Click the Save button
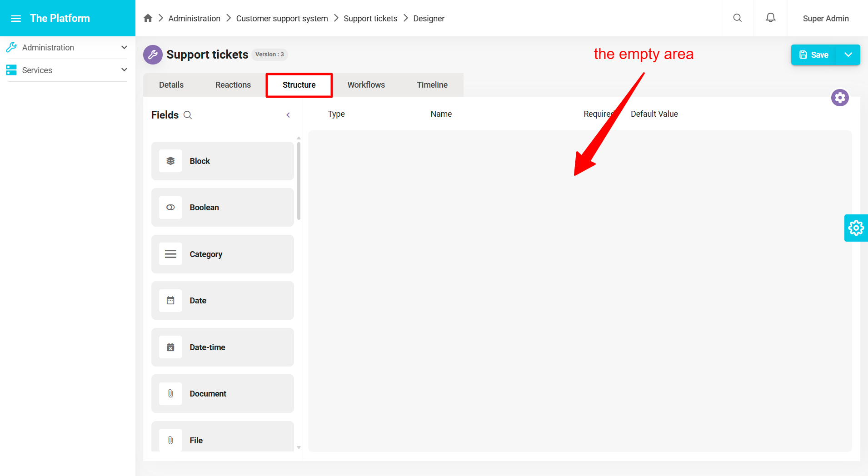 coord(814,55)
